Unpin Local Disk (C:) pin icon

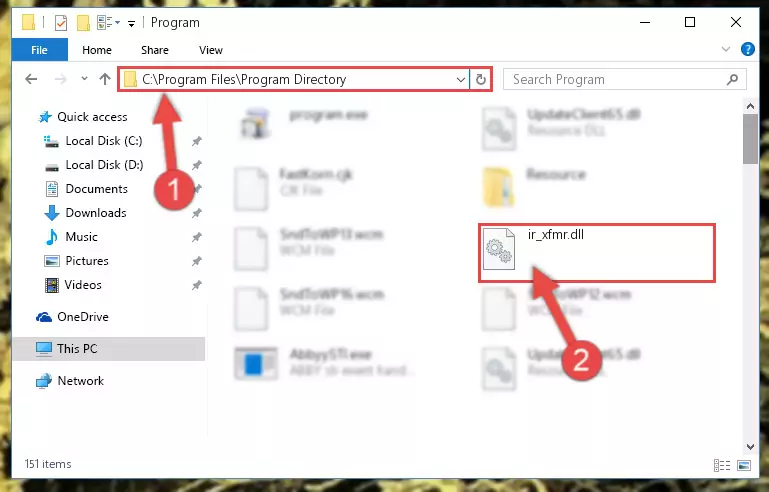coord(197,141)
